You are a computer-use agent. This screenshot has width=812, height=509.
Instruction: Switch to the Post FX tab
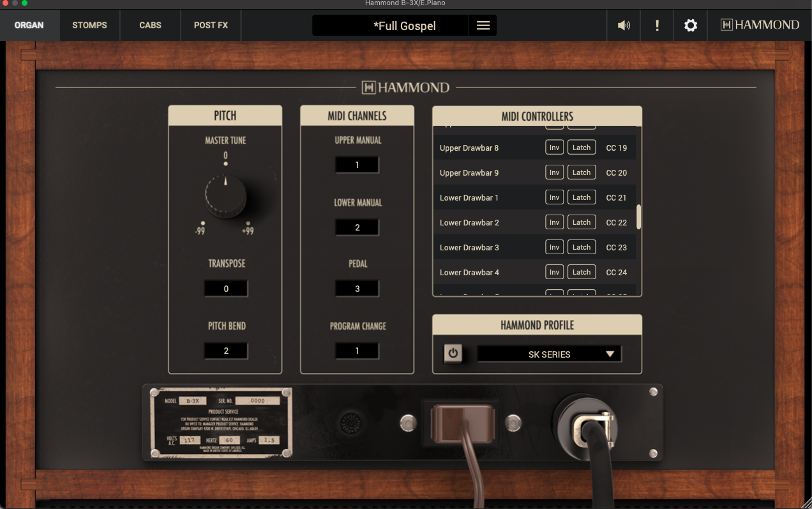tap(211, 26)
